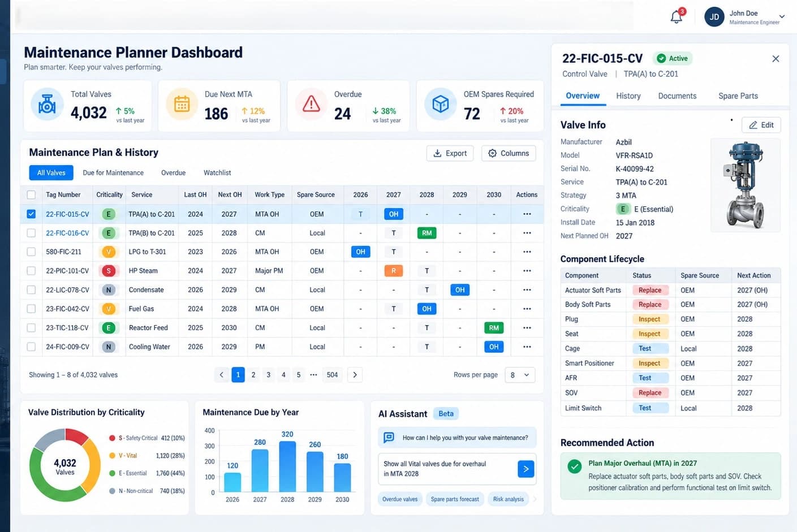Viewport: 797px width, 532px height.
Task: Open the Watchlist tab
Action: [x=217, y=173]
